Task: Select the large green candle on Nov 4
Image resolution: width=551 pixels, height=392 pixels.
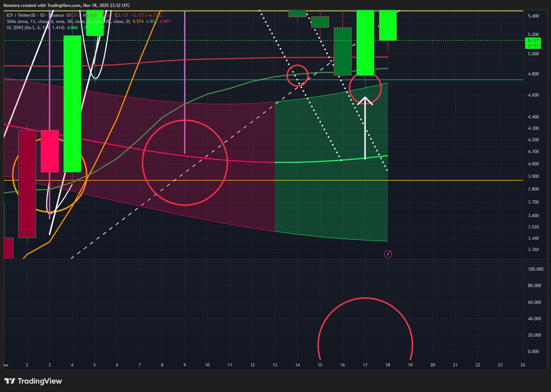Action: (72, 104)
